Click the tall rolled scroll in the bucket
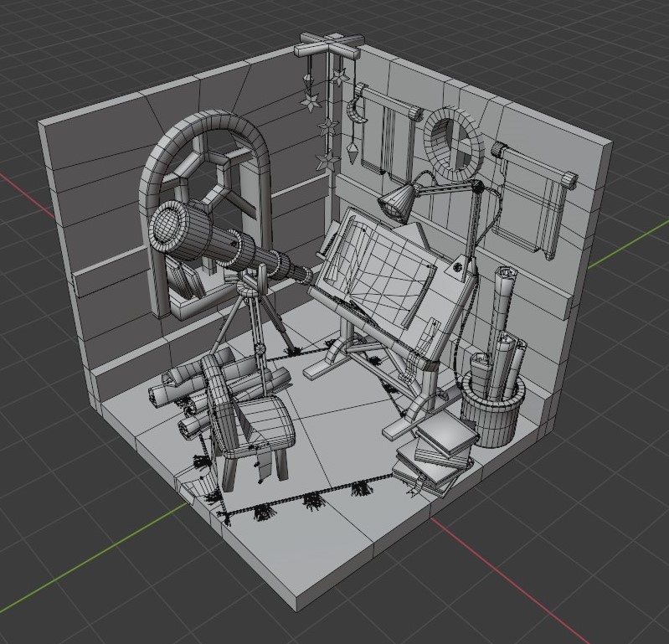The height and width of the screenshot is (644, 669). 505,301
